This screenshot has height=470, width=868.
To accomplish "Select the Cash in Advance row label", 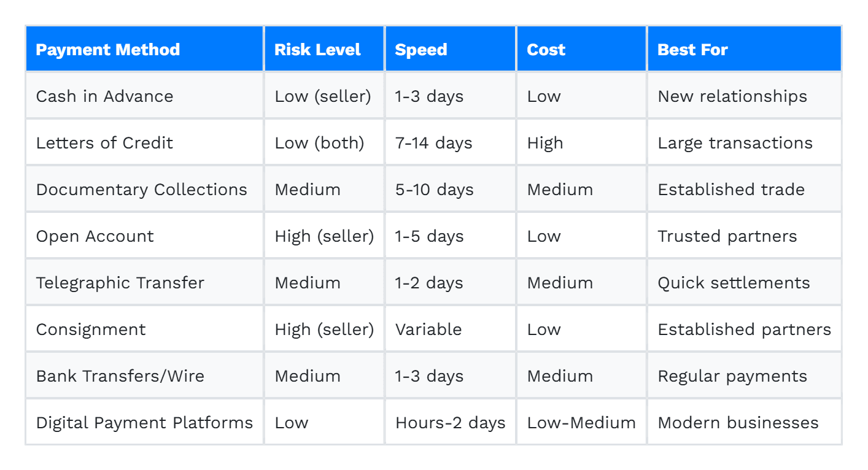I will (145, 96).
